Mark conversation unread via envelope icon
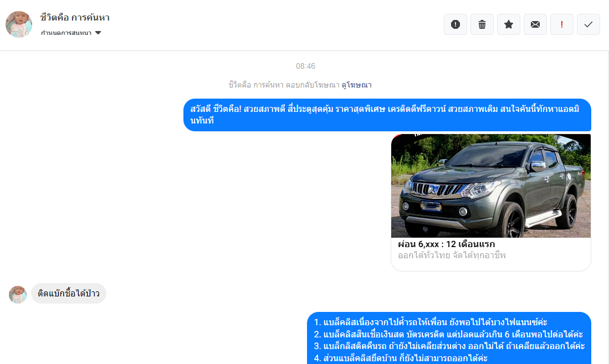This screenshot has height=364, width=609. pyautogui.click(x=535, y=24)
